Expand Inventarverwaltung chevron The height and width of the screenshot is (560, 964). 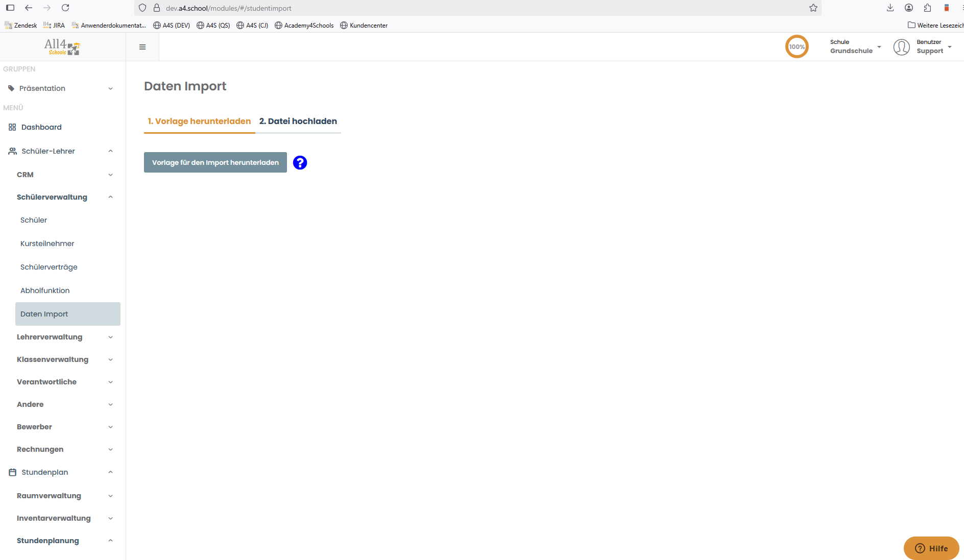tap(110, 518)
